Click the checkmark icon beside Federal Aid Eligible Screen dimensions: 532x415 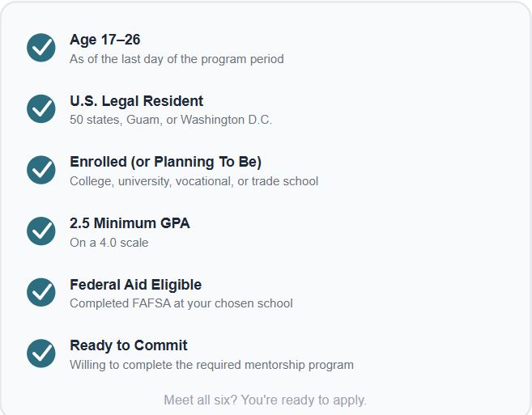pos(41,292)
